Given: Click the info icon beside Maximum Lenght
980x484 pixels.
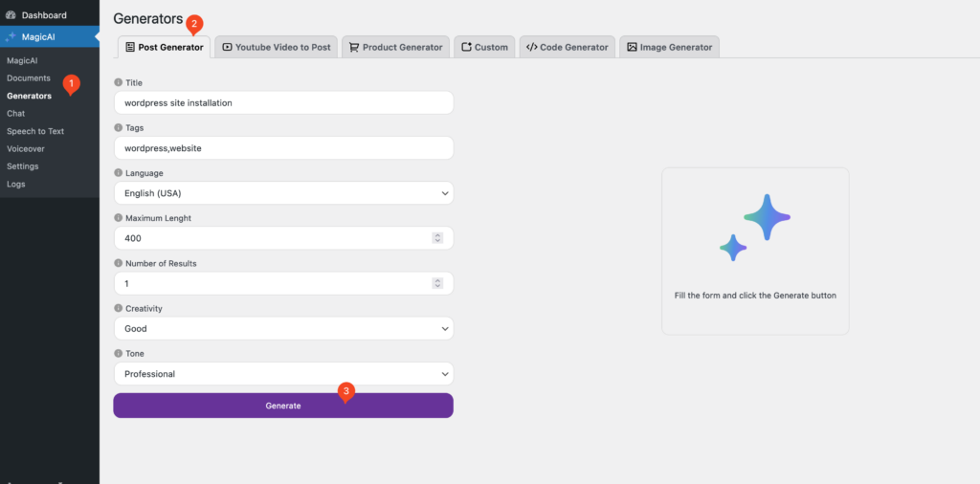Looking at the screenshot, I should [x=119, y=219].
